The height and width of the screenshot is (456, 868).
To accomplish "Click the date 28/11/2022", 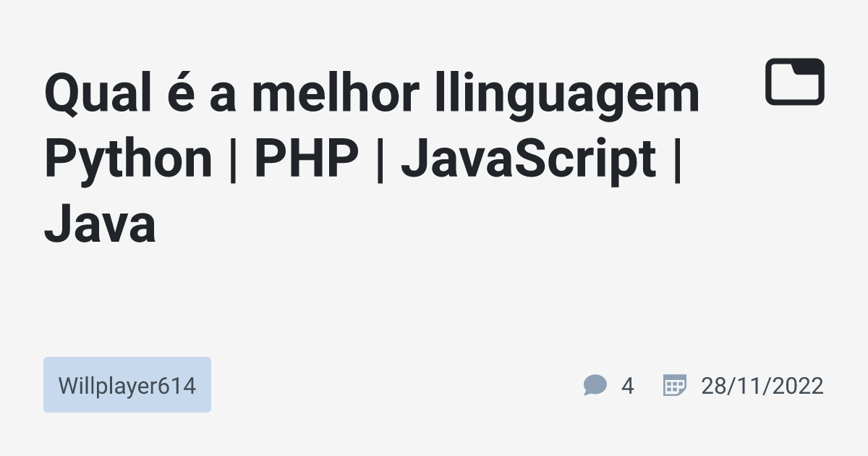I will [x=762, y=386].
